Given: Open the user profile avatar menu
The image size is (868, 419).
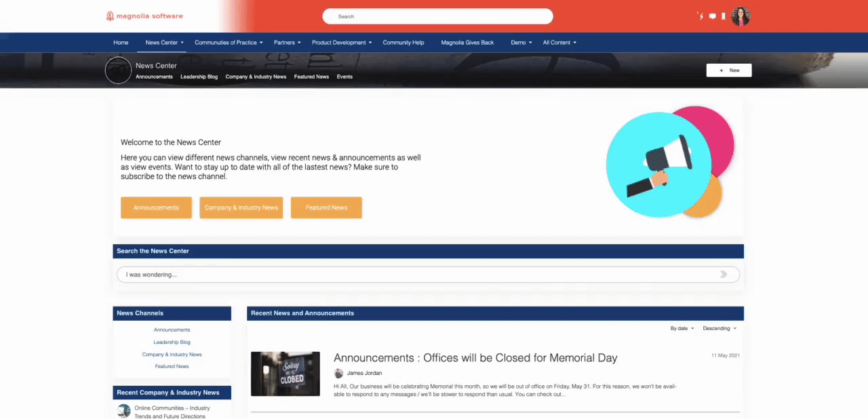Looking at the screenshot, I should pyautogui.click(x=741, y=16).
